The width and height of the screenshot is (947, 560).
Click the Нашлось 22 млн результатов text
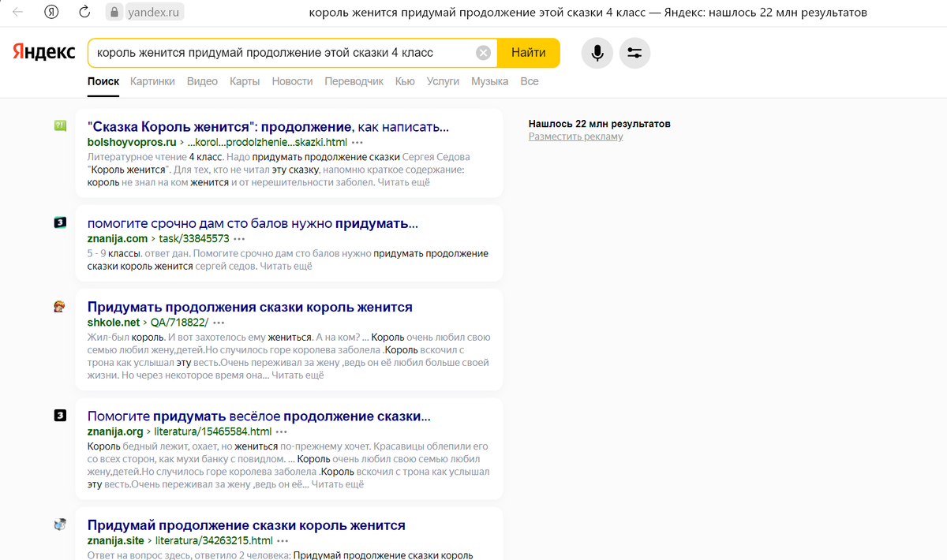[x=599, y=124]
